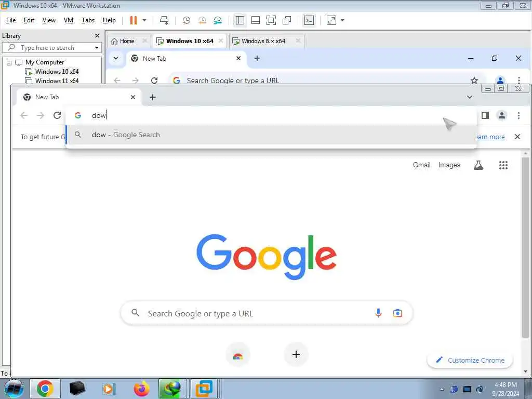The image size is (532, 399).
Task: Open the stretch guest dropdown arrow
Action: (x=342, y=20)
